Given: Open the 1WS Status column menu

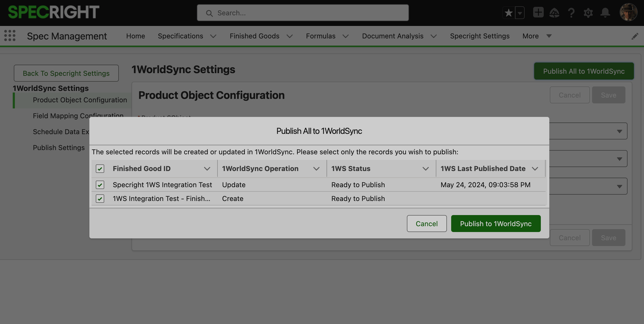Looking at the screenshot, I should pyautogui.click(x=425, y=169).
